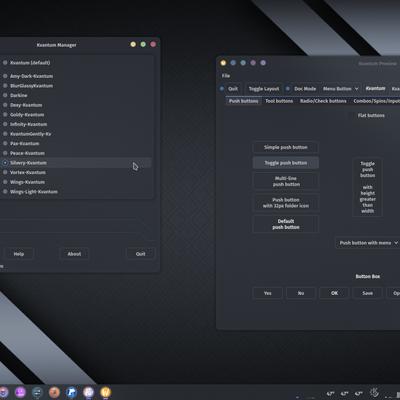Select the Kvantum (default) theme radio button
Viewport: 400px width, 400px height.
click(5, 63)
